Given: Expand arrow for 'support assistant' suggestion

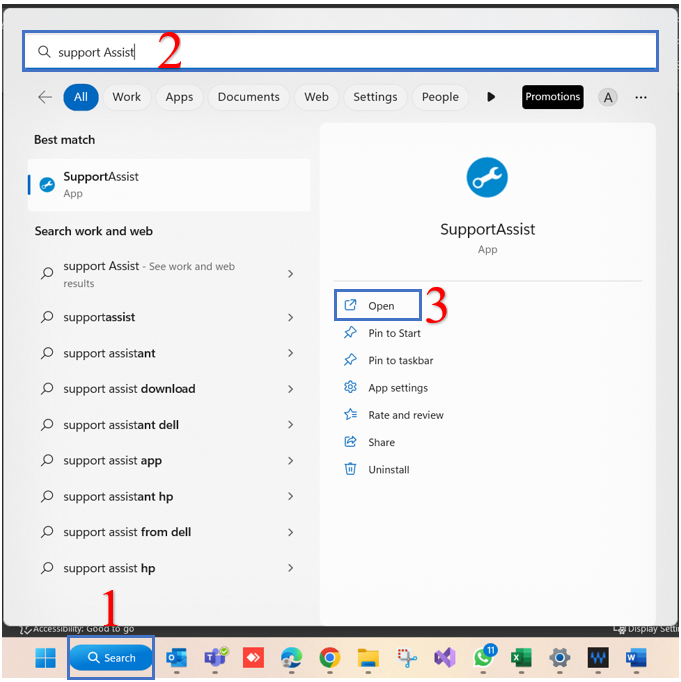Looking at the screenshot, I should pyautogui.click(x=290, y=353).
